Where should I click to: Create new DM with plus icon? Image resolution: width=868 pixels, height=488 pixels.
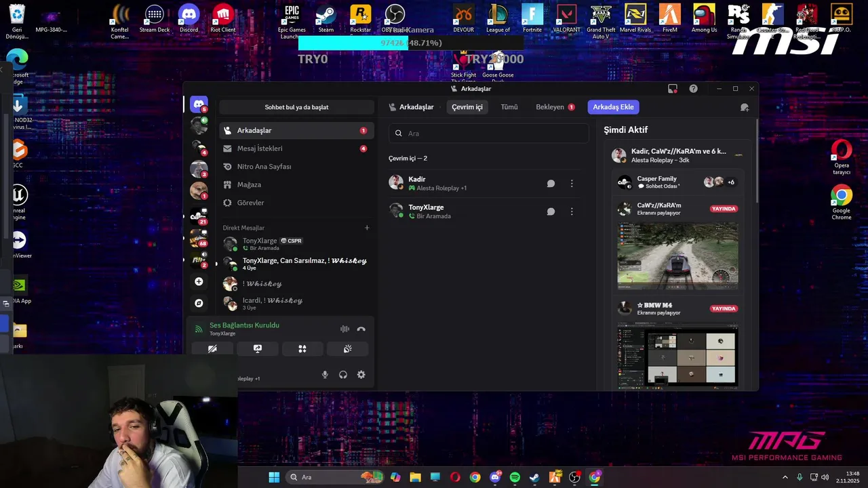click(367, 228)
